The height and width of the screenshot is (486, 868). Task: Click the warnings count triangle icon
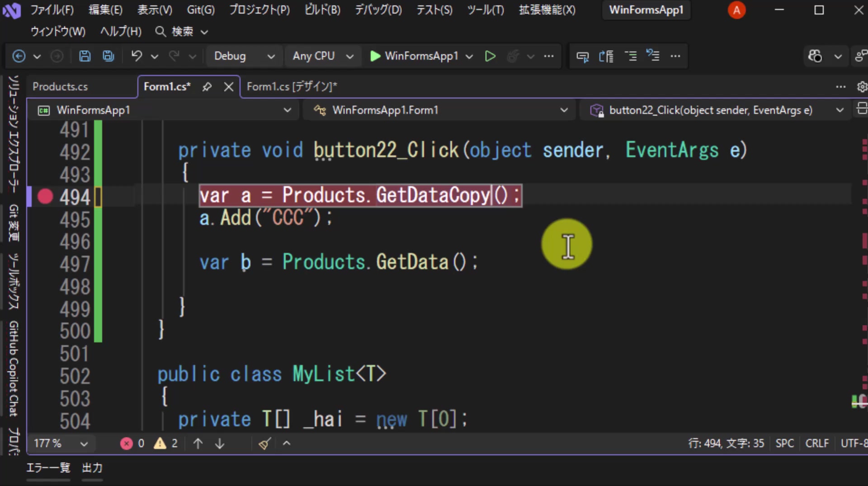pos(160,444)
